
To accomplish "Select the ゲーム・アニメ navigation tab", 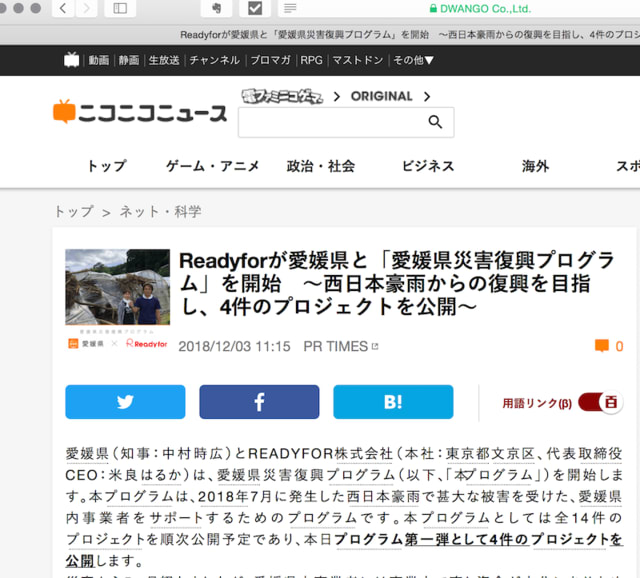I will pyautogui.click(x=213, y=166).
